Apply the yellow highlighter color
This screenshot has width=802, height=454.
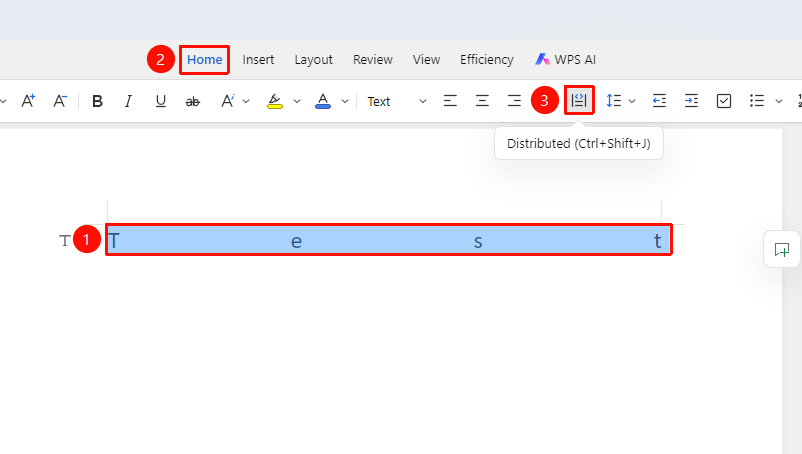(x=275, y=101)
